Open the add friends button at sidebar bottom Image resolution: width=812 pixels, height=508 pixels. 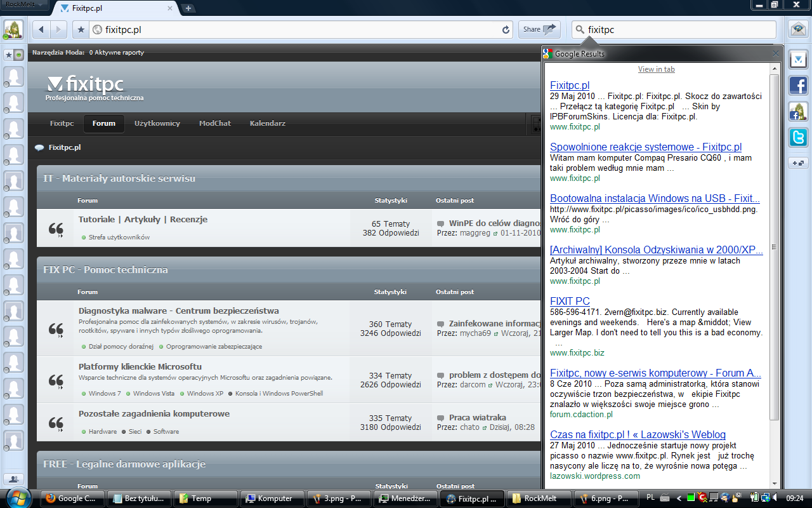point(14,479)
